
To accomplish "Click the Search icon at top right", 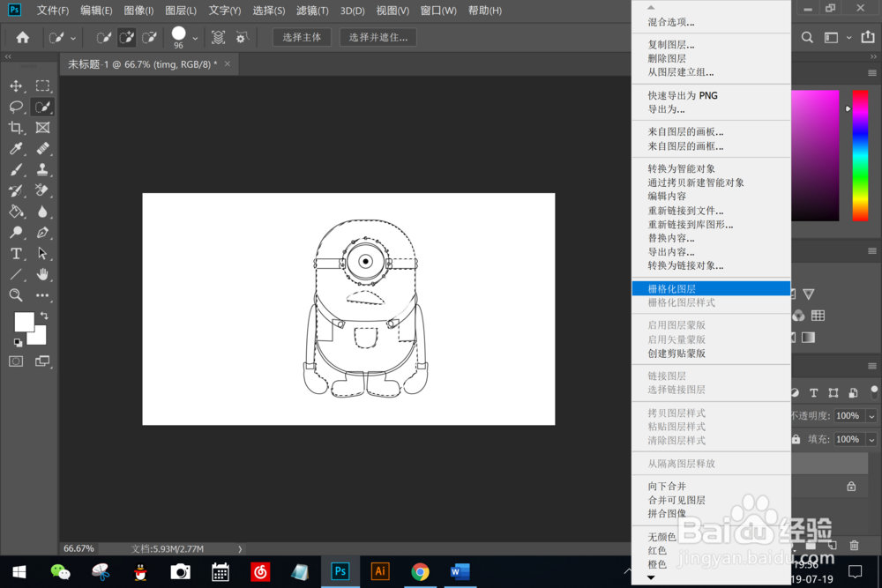I will tap(807, 38).
